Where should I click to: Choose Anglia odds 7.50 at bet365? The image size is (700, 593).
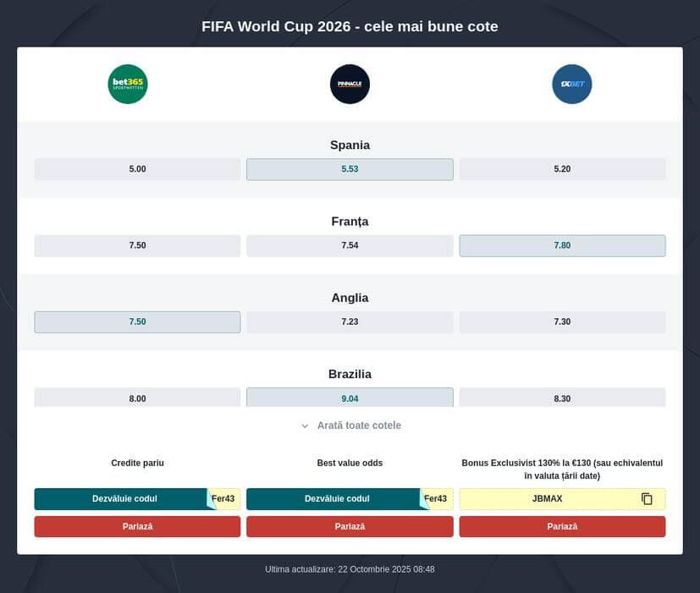click(137, 321)
